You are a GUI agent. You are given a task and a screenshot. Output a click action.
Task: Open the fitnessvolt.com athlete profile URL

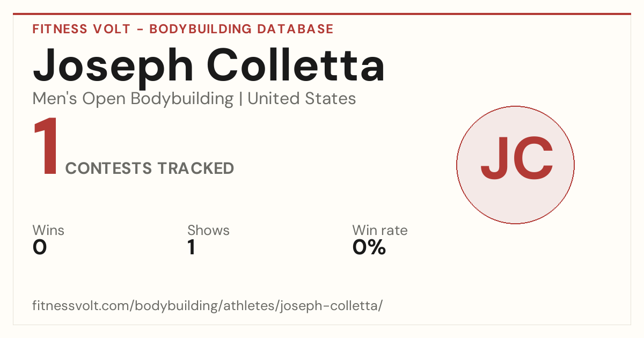[208, 306]
